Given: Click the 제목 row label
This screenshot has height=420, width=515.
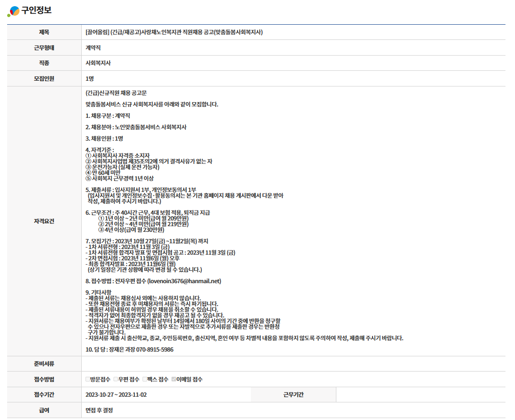Looking at the screenshot, I should point(44,32).
